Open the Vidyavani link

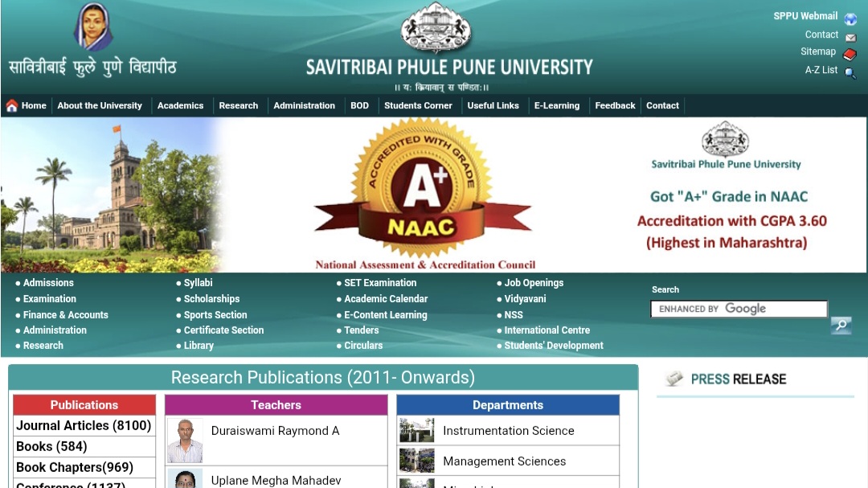click(525, 298)
